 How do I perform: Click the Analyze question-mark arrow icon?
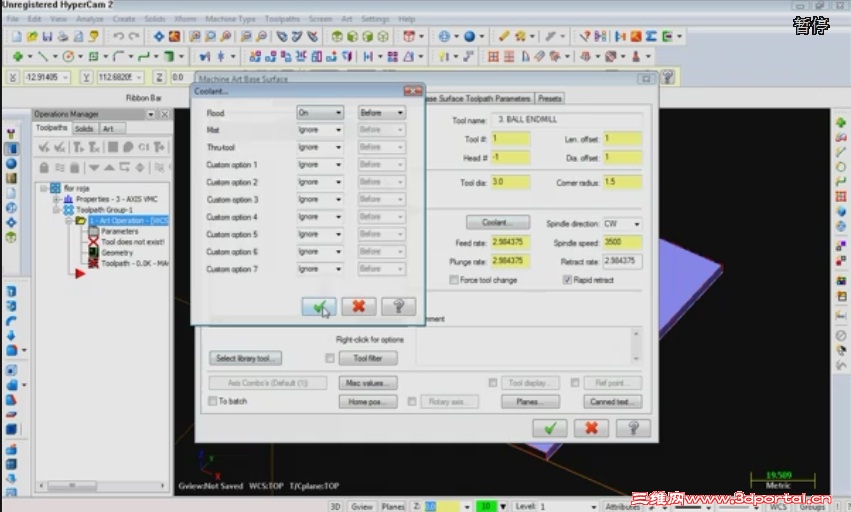(x=585, y=36)
